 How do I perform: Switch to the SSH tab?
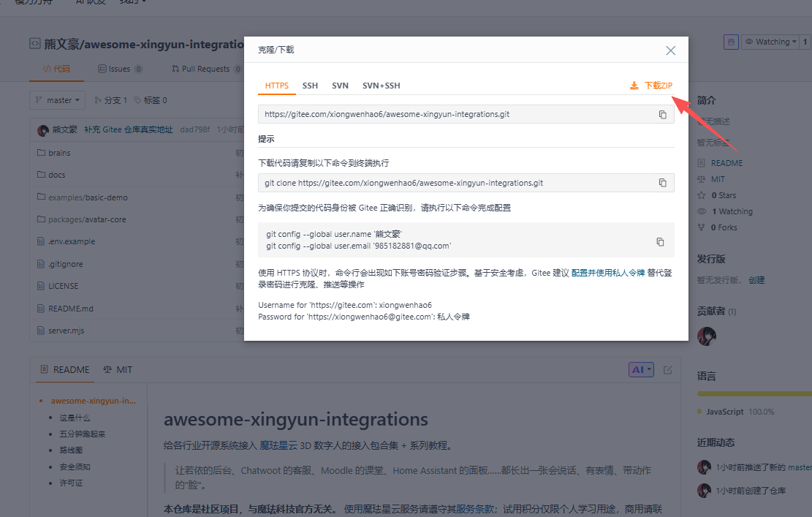click(x=310, y=86)
